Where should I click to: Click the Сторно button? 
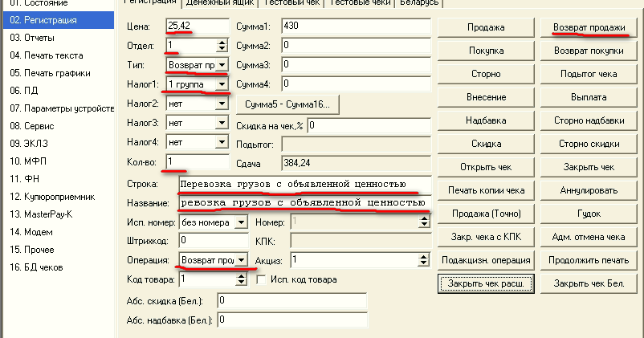tap(486, 74)
